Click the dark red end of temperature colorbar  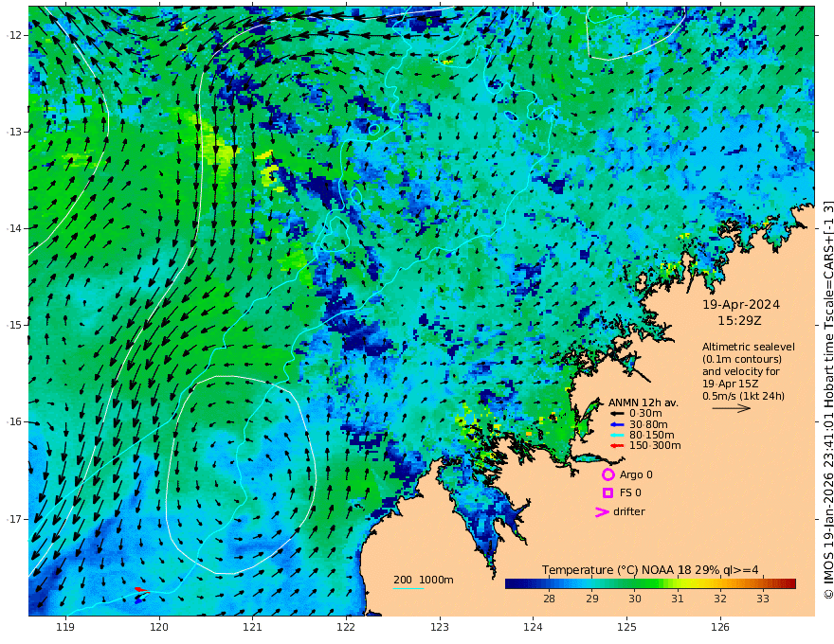pyautogui.click(x=791, y=583)
